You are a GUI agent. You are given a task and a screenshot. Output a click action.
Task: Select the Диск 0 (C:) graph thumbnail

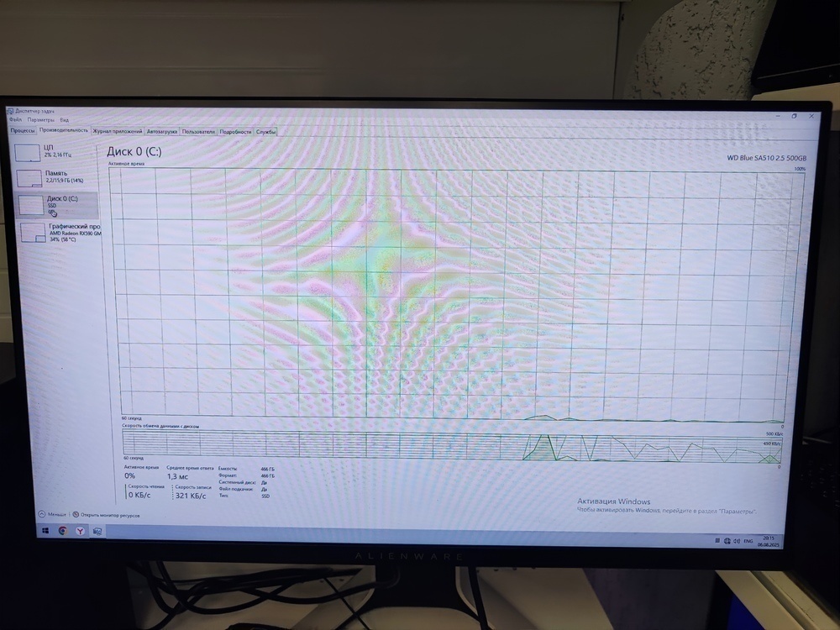(31, 205)
